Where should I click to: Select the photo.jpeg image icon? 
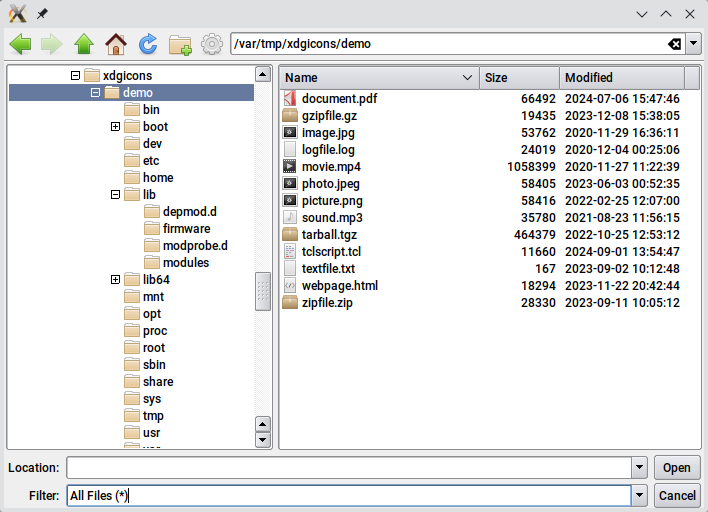point(290,183)
